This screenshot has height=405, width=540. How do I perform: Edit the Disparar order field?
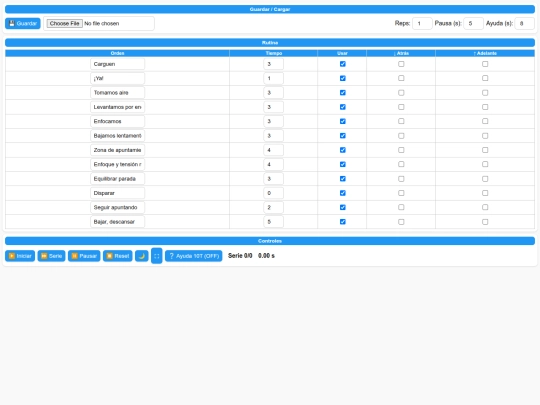point(117,193)
